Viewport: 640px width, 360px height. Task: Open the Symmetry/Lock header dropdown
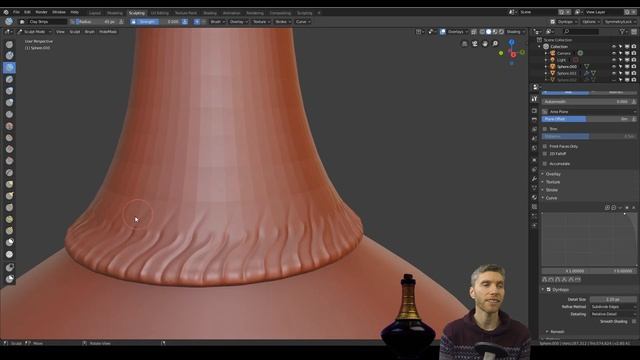[x=620, y=22]
